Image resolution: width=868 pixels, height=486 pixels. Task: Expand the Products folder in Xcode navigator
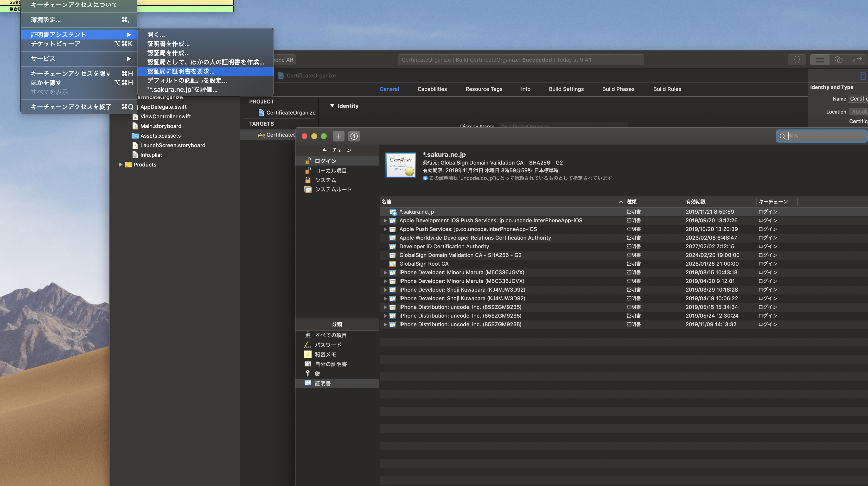coord(120,165)
